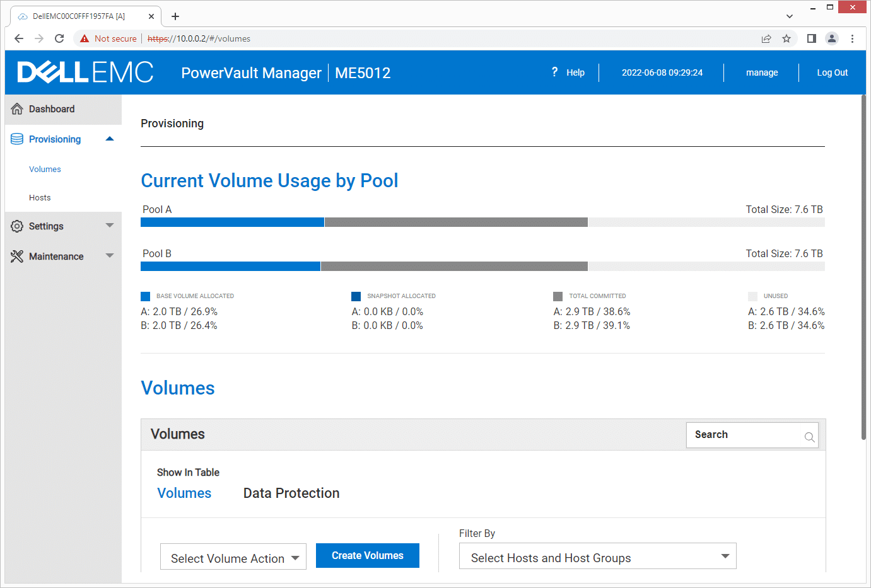Screen dimensions: 871x588
Task: Click base volume value A: 2.0 TB / 26.9%
Action: [179, 311]
